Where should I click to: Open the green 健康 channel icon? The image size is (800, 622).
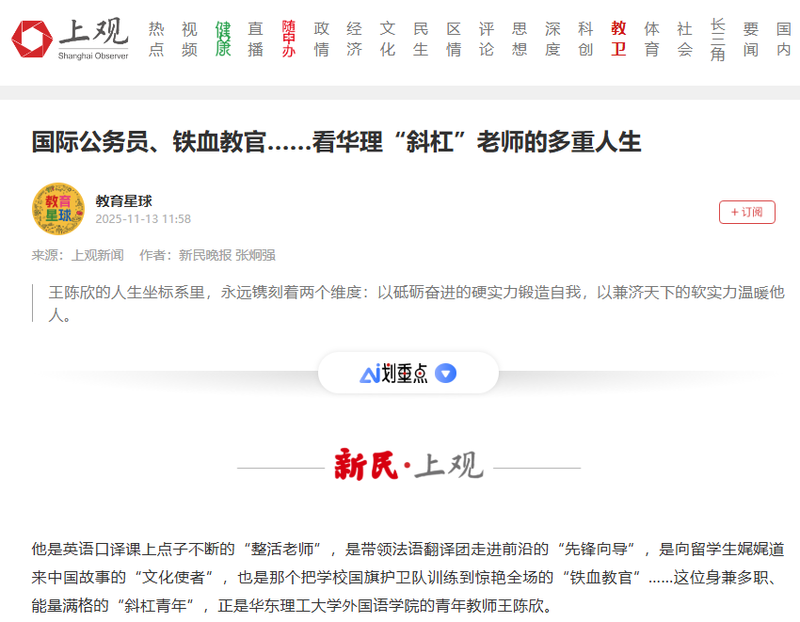point(222,39)
